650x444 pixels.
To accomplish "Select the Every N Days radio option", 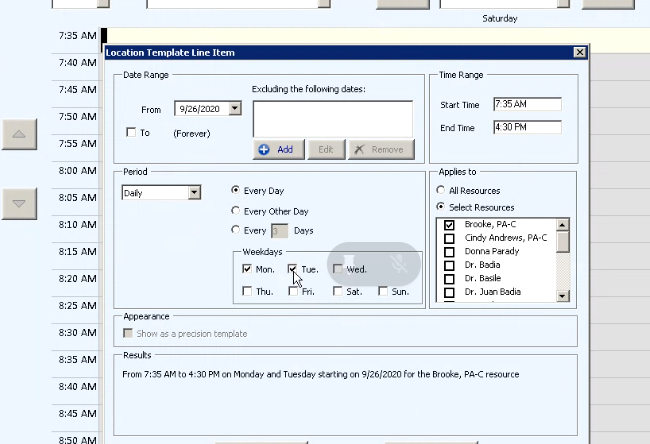I will coord(236,230).
